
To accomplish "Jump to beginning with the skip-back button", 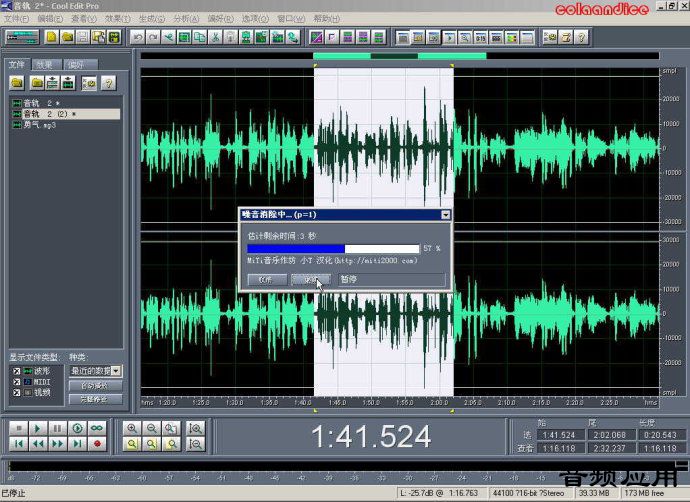I will [x=18, y=443].
